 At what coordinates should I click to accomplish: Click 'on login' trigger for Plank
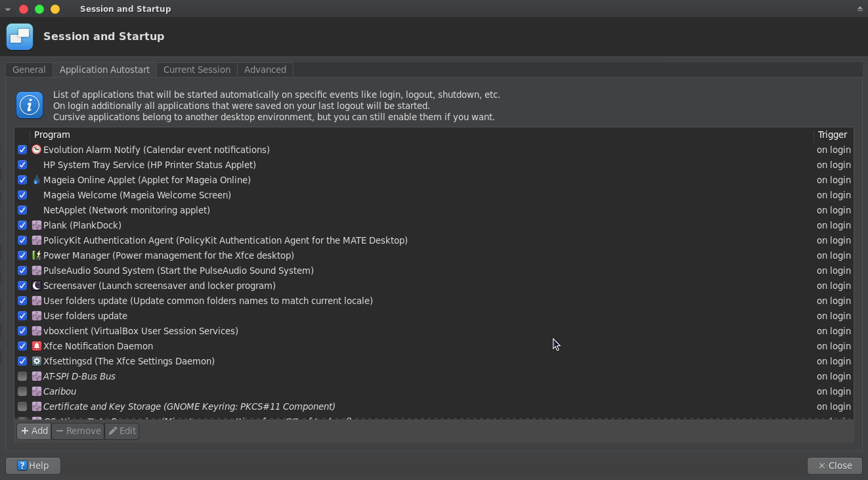click(x=834, y=225)
